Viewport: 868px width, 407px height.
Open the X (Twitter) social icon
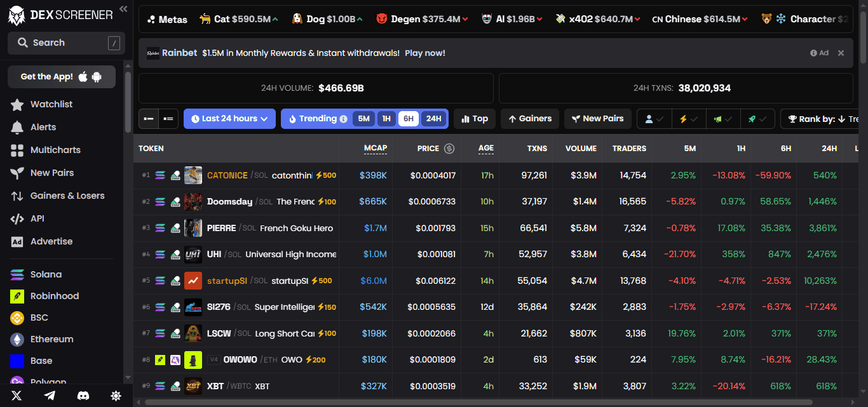pyautogui.click(x=17, y=396)
